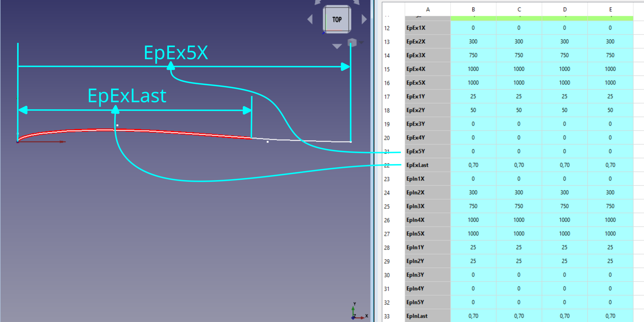Click cell E33 in EpInLast row

coord(610,316)
